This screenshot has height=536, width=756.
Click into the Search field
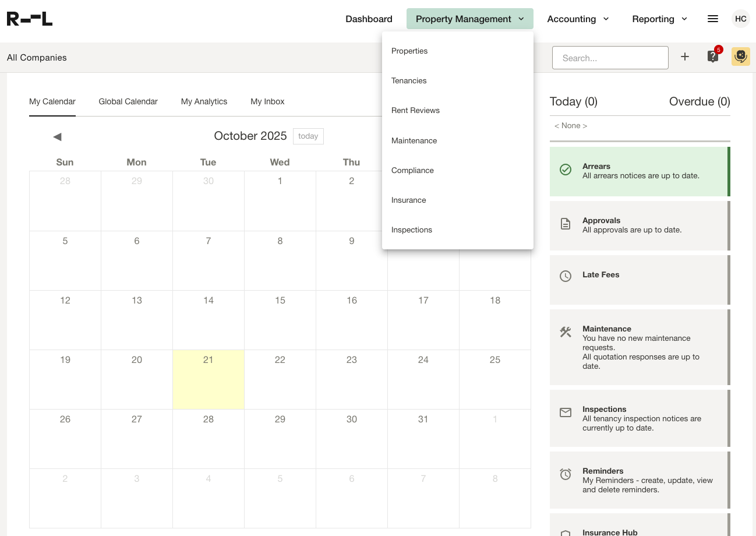point(610,58)
